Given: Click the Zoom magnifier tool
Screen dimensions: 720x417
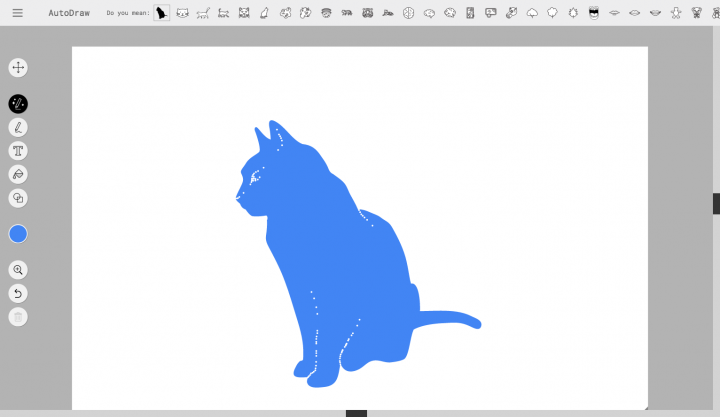Looking at the screenshot, I should 18,270.
